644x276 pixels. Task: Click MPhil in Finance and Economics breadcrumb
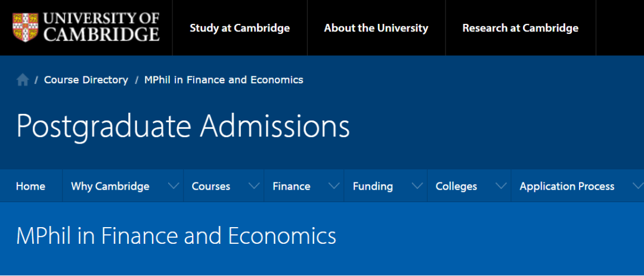click(224, 80)
